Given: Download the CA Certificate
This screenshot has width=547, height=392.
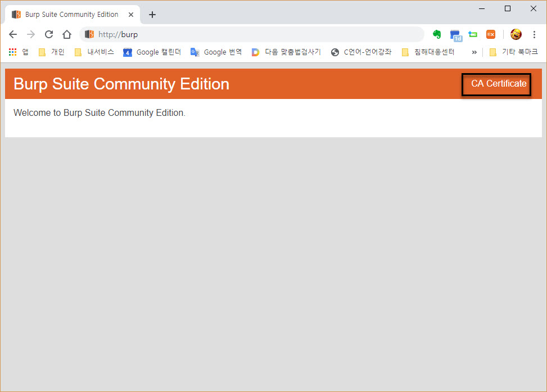Looking at the screenshot, I should coord(499,84).
